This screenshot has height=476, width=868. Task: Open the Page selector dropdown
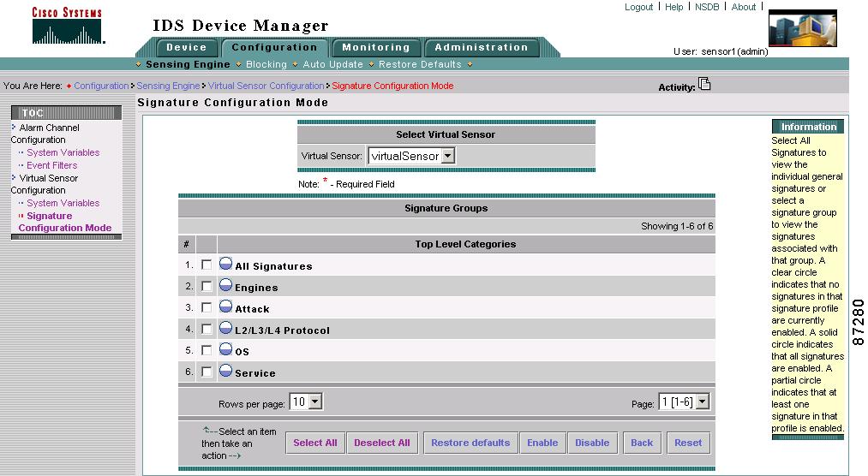[x=684, y=402]
